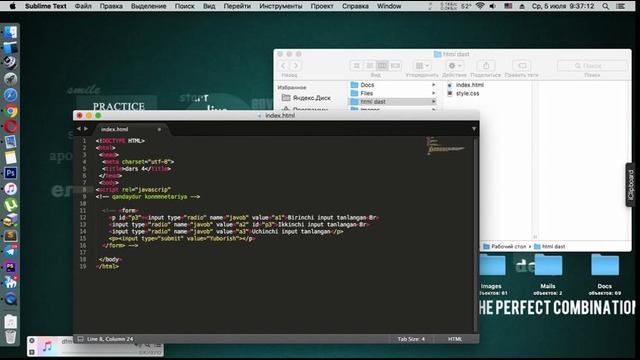The image size is (640, 360).
Task: Go forward in the Finder window
Action: pos(296,65)
